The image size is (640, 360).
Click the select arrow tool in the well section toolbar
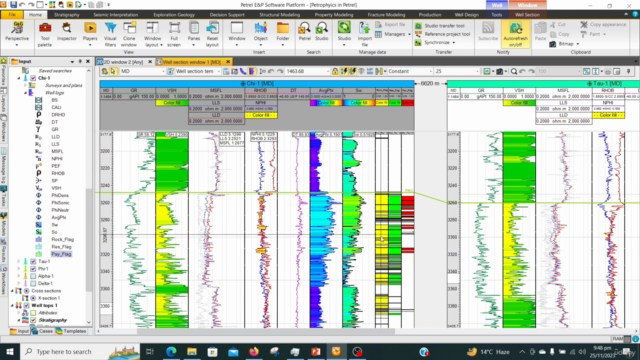coord(113,71)
